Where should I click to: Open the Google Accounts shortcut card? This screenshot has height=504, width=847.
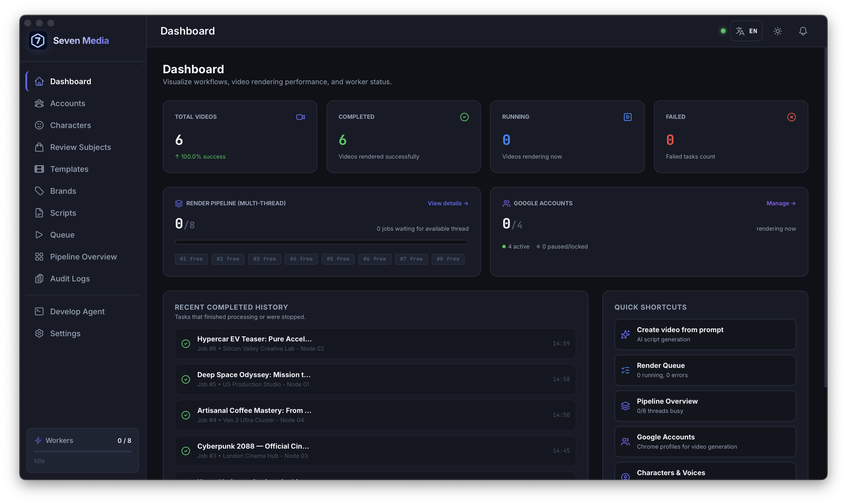[x=705, y=441]
